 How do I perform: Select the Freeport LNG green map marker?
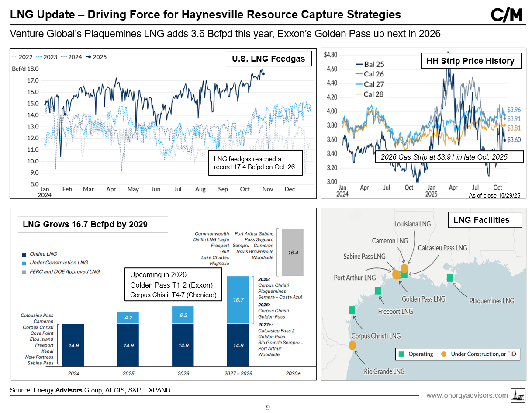pos(378,291)
